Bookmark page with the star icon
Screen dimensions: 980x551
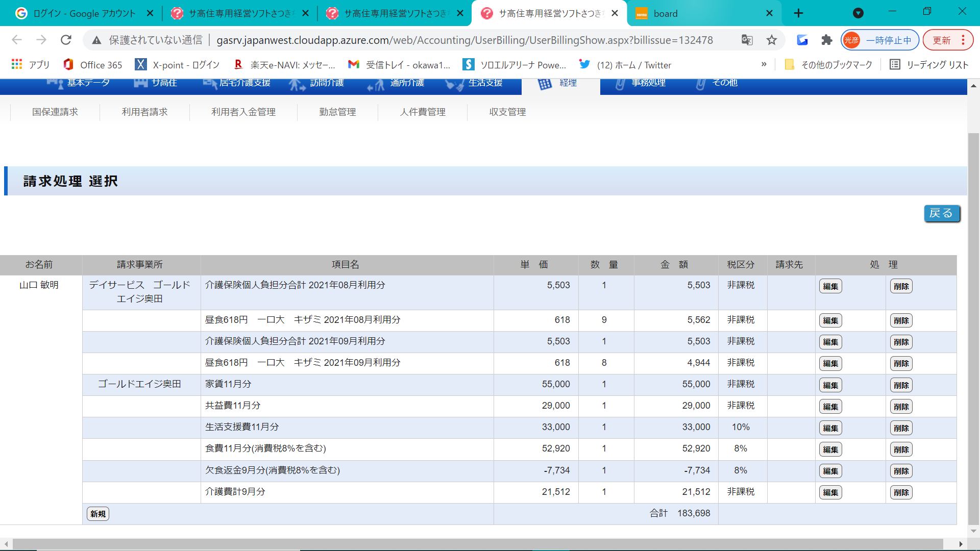(x=771, y=40)
